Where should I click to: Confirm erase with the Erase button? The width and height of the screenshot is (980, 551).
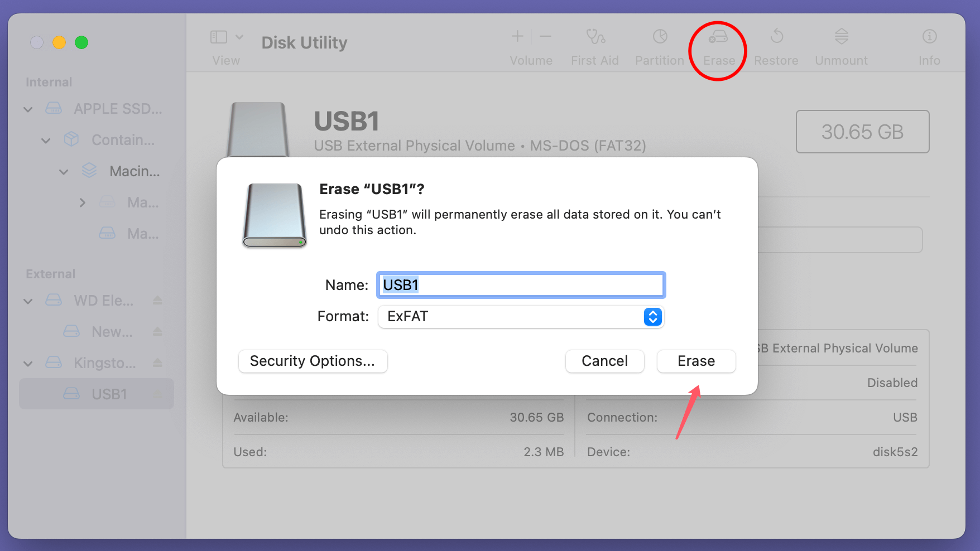696,361
